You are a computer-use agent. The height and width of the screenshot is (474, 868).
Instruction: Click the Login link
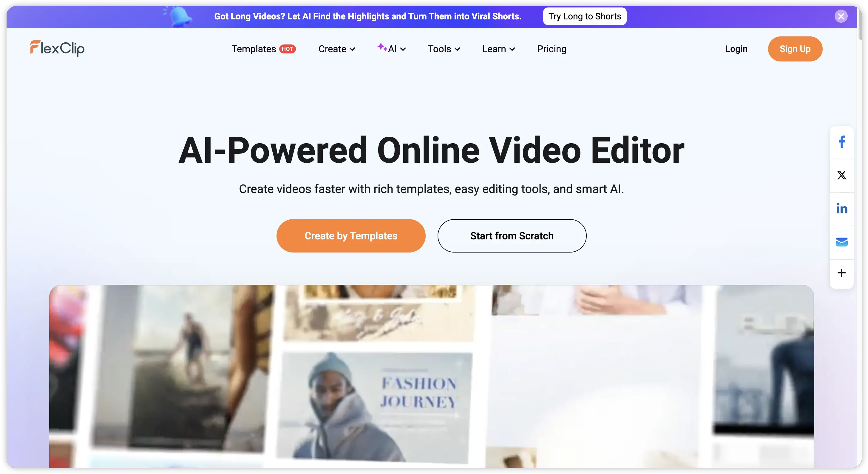click(736, 49)
